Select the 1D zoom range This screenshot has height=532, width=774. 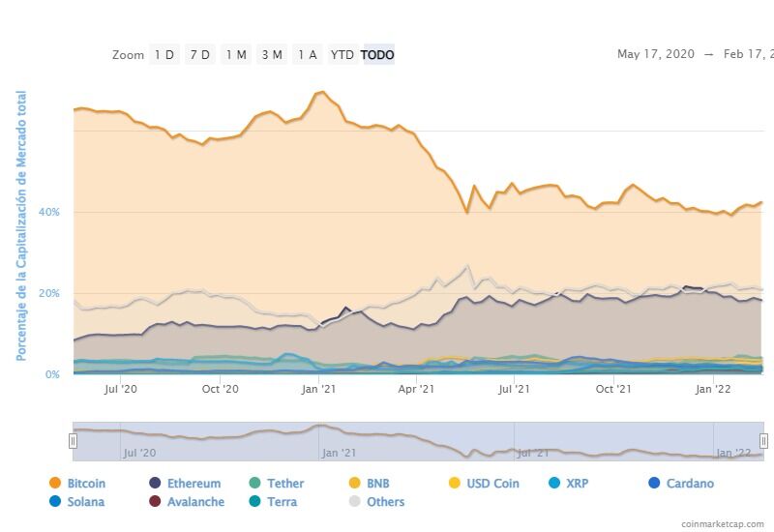[164, 55]
